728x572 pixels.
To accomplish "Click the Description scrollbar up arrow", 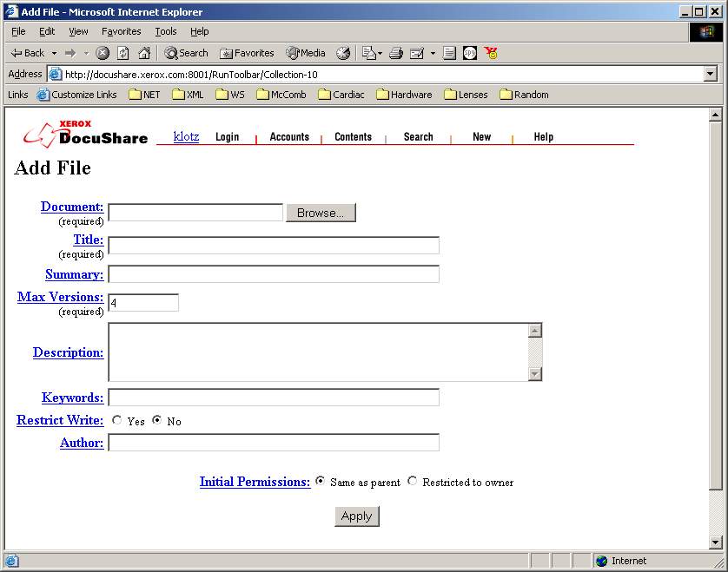I will (535, 331).
